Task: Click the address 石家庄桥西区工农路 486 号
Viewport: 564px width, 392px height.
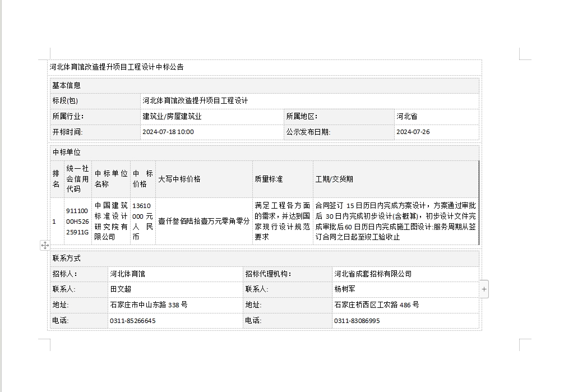Action: pyautogui.click(x=376, y=305)
